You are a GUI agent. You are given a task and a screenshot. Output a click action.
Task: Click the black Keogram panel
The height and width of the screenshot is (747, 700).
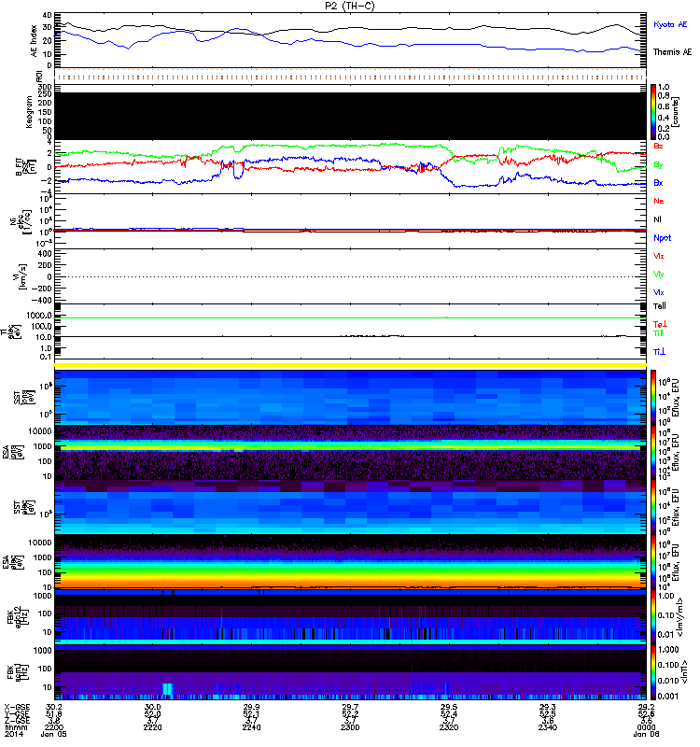[350, 116]
